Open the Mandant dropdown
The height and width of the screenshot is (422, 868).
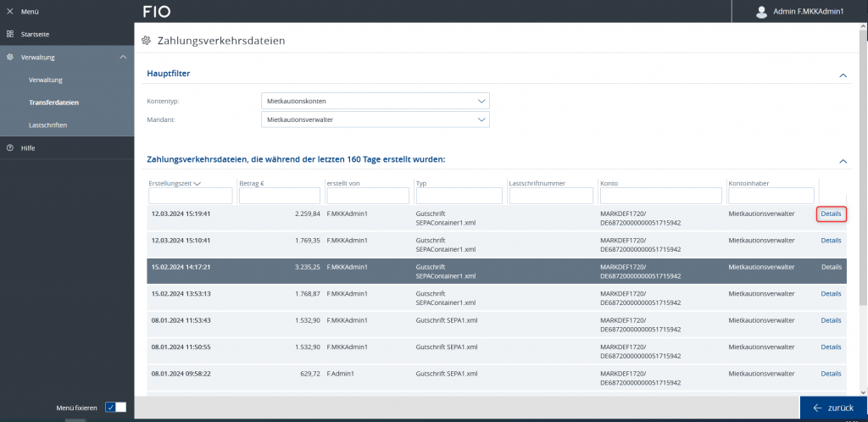375,120
